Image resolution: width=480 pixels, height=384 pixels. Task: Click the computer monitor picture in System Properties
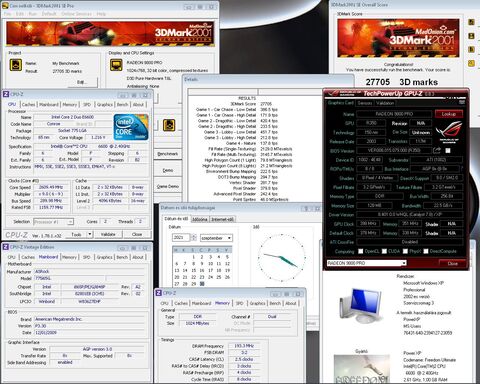361,305
